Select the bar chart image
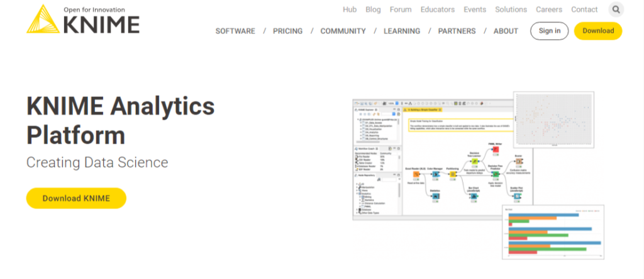 coord(553,232)
